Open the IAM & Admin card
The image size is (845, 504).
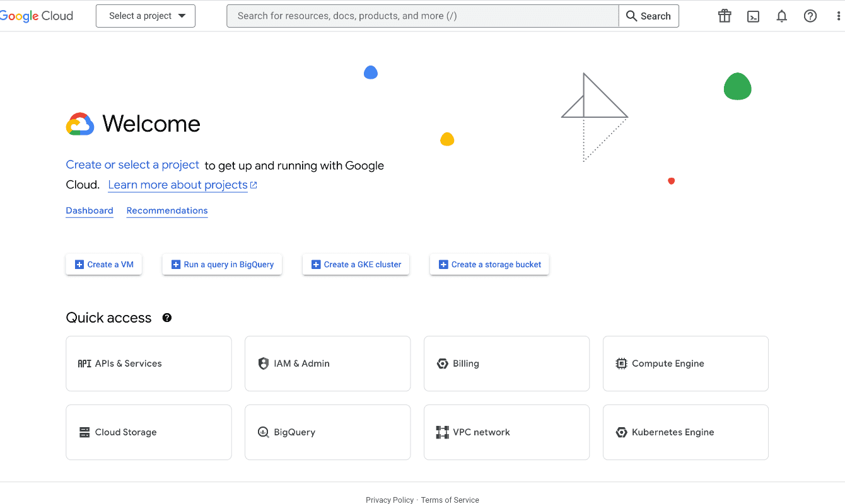coord(328,364)
